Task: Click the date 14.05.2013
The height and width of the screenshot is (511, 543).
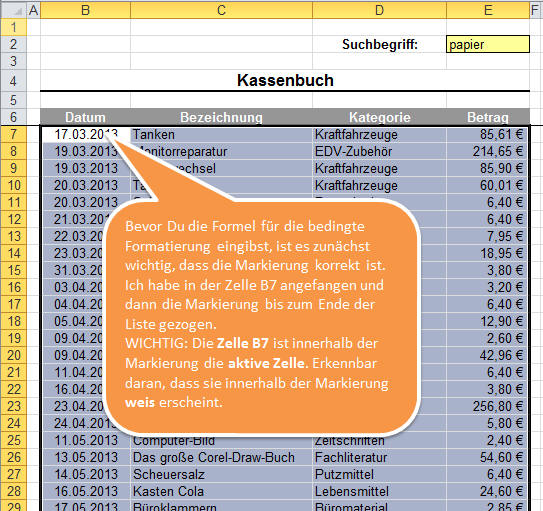Action: [x=85, y=474]
